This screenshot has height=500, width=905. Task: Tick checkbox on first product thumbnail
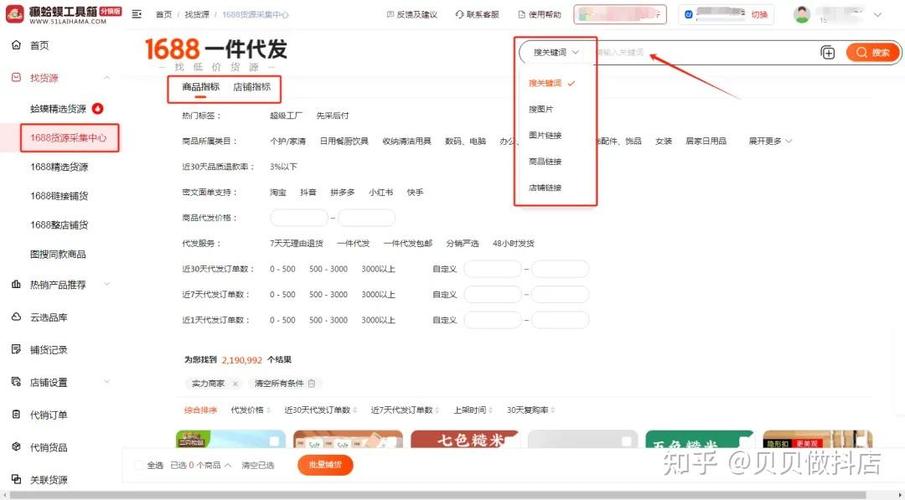(x=275, y=442)
